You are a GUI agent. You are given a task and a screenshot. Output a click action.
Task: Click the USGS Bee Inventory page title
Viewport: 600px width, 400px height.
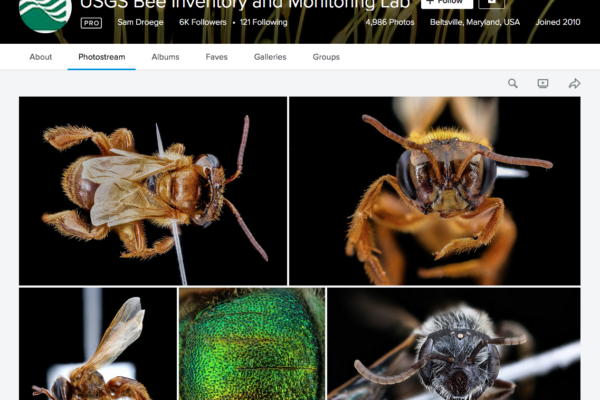click(245, 4)
